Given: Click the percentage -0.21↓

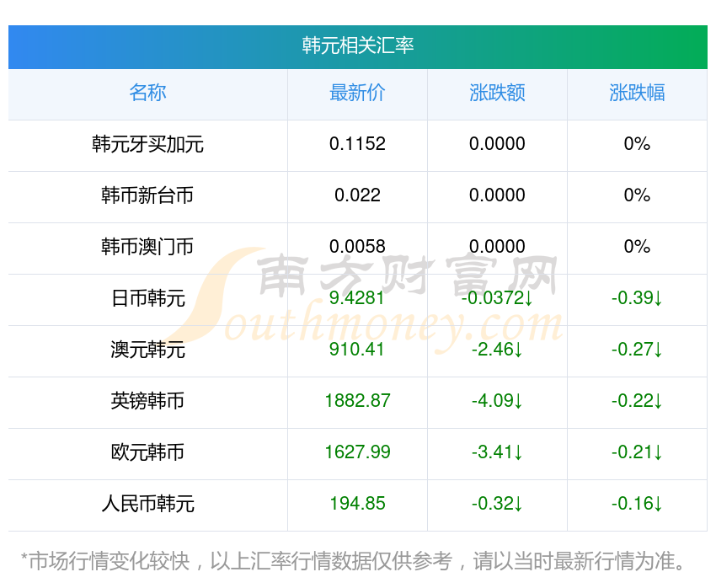Looking at the screenshot, I should [637, 452].
